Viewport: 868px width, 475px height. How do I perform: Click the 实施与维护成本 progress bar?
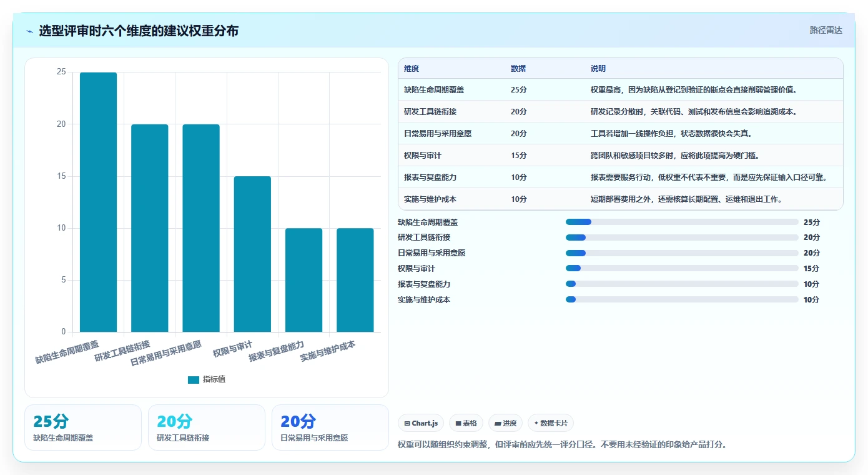point(682,299)
